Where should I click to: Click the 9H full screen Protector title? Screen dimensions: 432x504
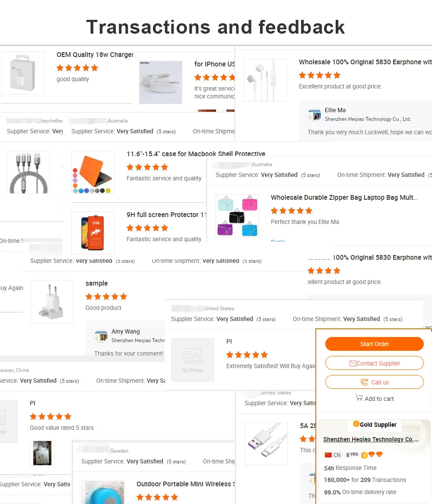click(166, 215)
